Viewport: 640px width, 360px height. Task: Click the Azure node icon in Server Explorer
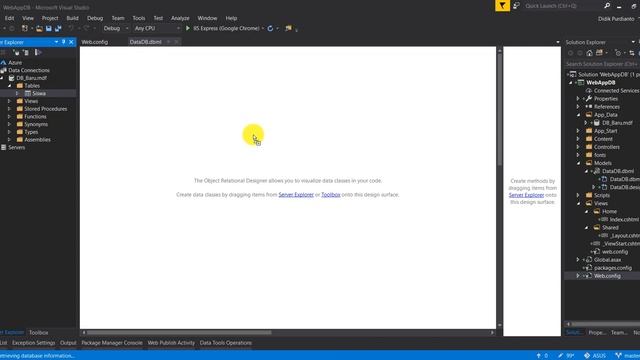(x=3, y=62)
